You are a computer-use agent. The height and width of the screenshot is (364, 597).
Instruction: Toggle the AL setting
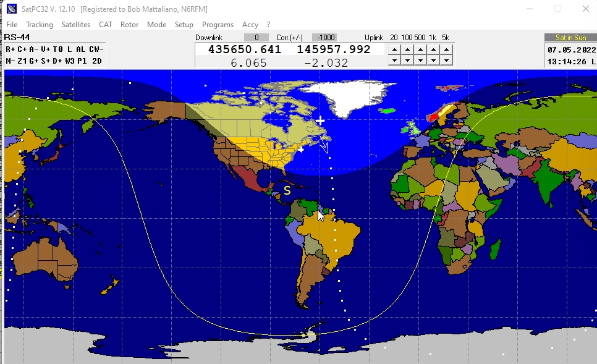click(x=80, y=49)
